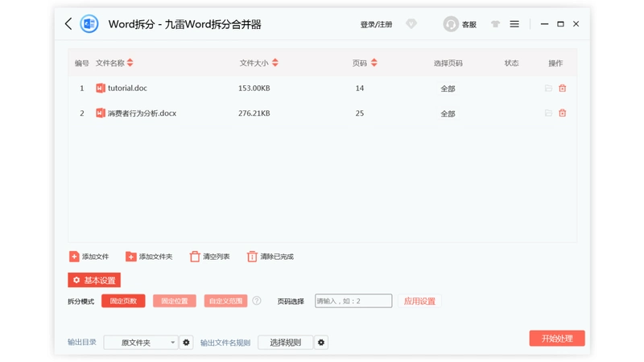Select 自定义范围 split mode
The height and width of the screenshot is (362, 644).
(x=225, y=301)
